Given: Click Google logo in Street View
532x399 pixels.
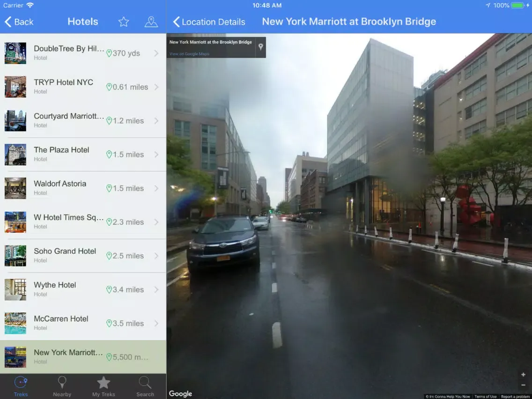Looking at the screenshot, I should coord(180,393).
